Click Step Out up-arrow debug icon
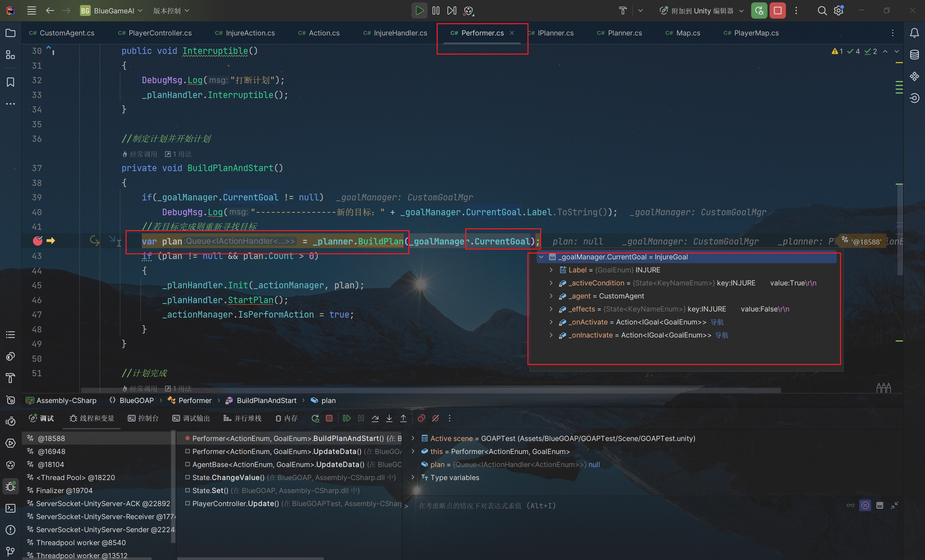The width and height of the screenshot is (925, 560). pyautogui.click(x=403, y=418)
